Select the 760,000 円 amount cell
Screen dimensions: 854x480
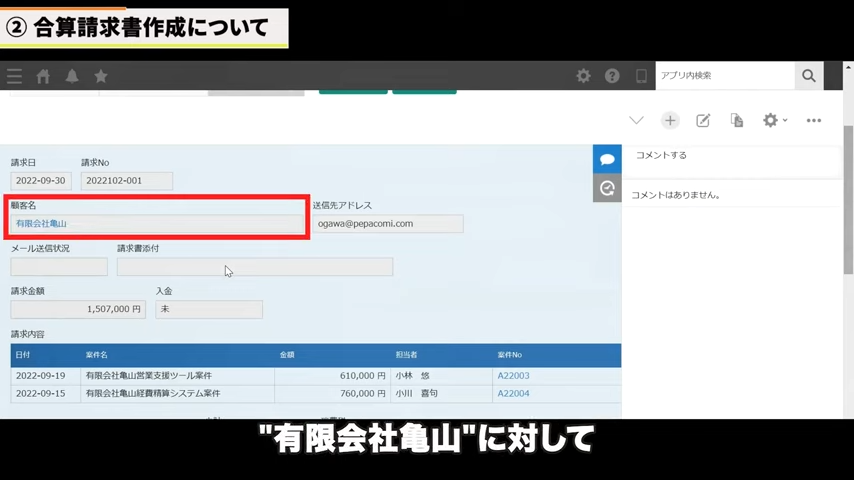click(332, 393)
